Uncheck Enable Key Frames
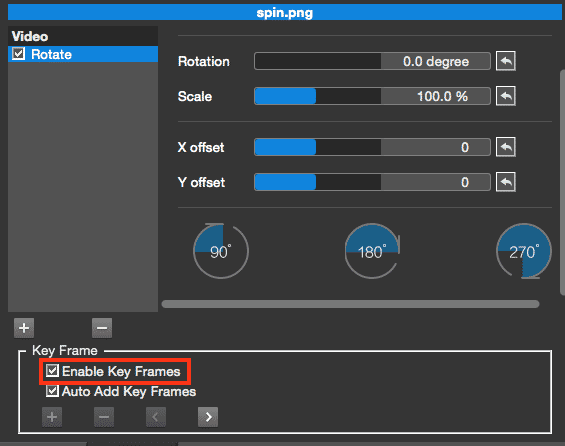This screenshot has width=565, height=446. [52, 370]
